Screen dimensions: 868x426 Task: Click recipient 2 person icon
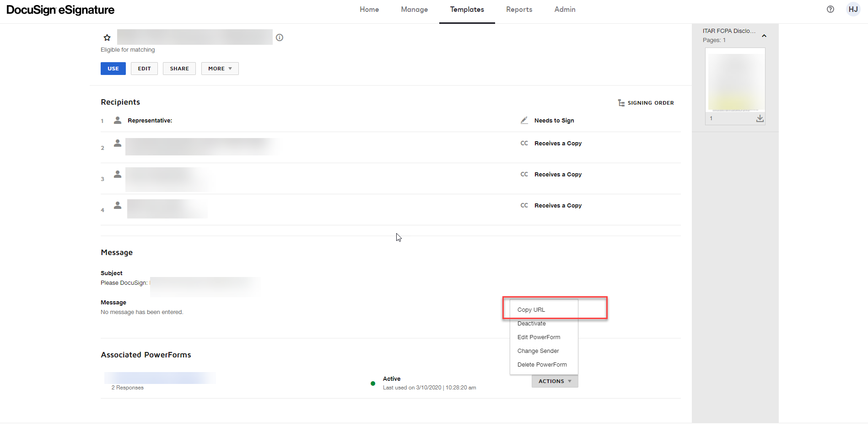(x=118, y=143)
